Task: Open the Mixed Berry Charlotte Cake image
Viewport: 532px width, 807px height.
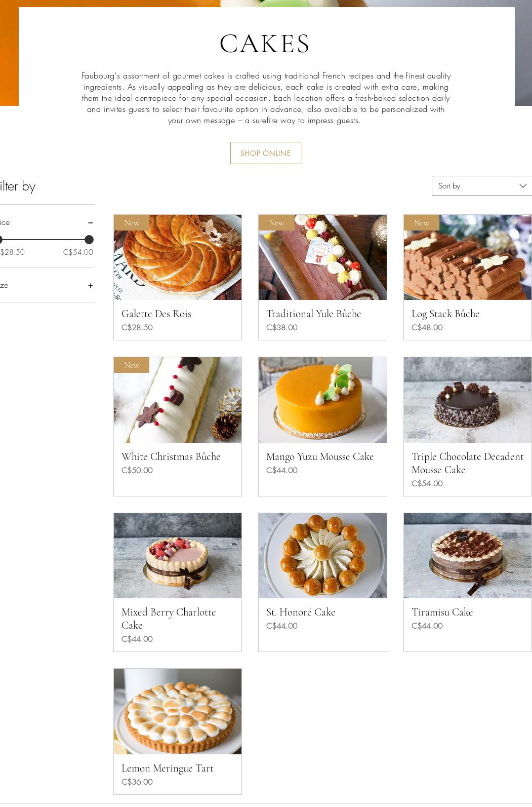Action: coord(178,556)
